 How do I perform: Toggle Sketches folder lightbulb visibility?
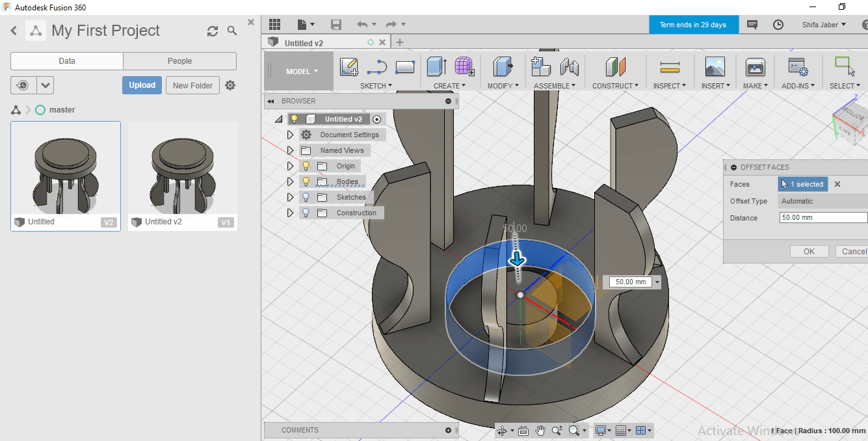pyautogui.click(x=306, y=197)
